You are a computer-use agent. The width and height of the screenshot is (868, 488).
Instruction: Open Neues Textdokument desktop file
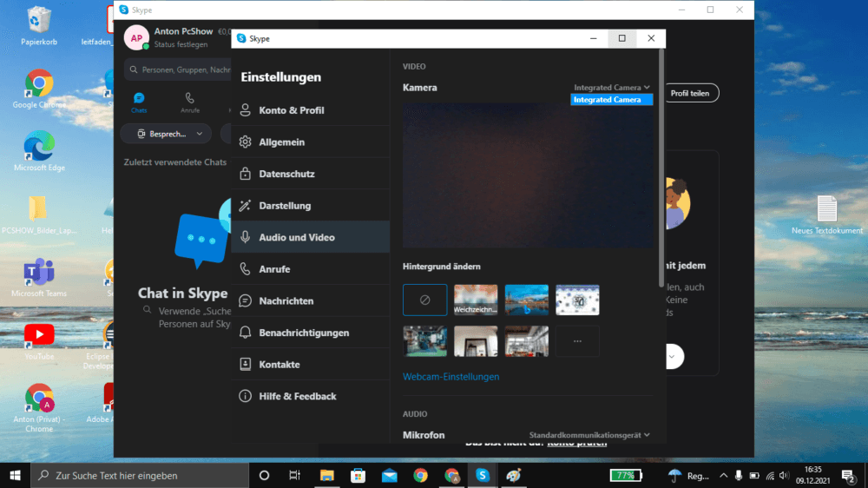click(x=827, y=215)
